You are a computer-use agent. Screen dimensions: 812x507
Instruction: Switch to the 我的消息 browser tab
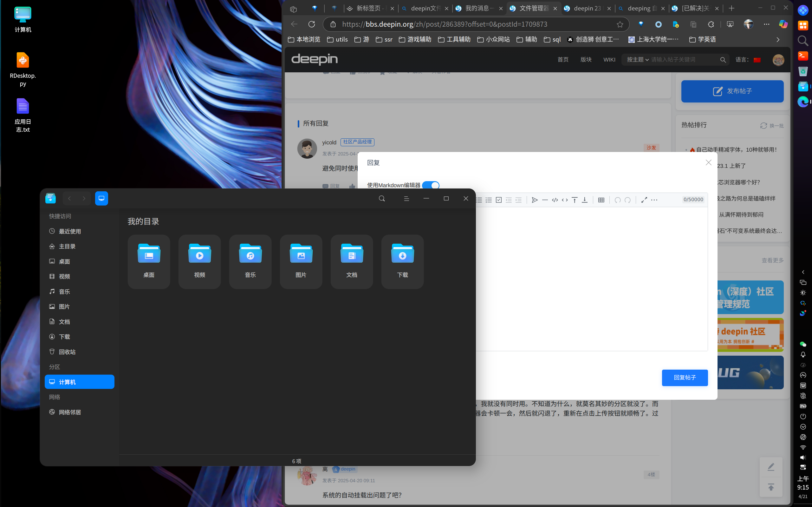point(479,8)
